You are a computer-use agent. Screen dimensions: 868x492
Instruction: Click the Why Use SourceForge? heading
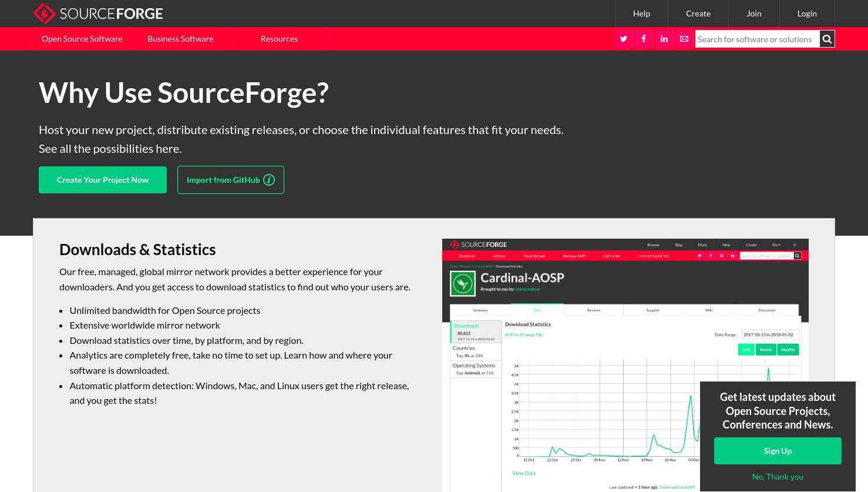(x=184, y=92)
